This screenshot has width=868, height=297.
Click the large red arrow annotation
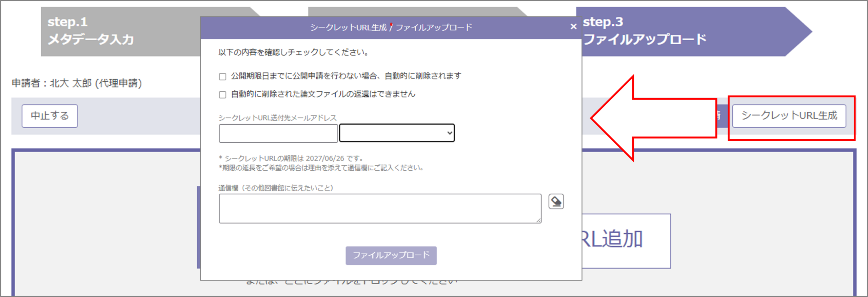(x=653, y=118)
